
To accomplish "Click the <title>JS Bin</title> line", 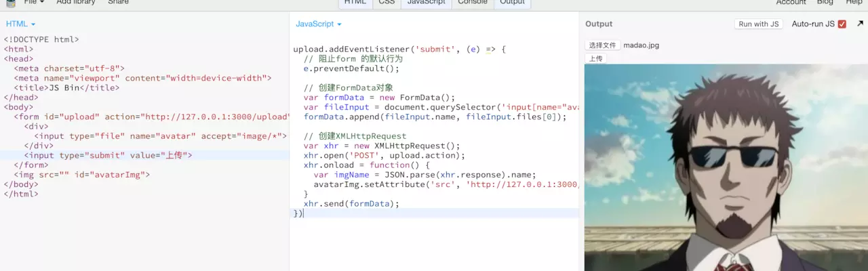I will 66,87.
